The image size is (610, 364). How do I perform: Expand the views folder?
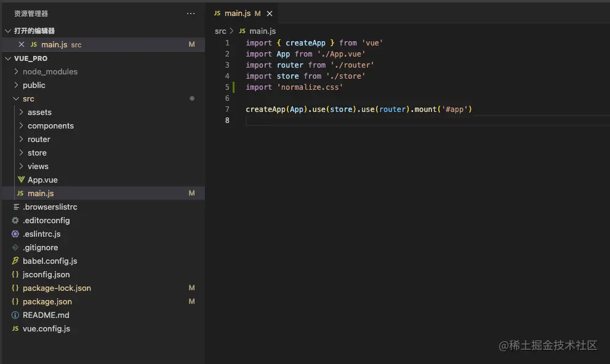21,166
